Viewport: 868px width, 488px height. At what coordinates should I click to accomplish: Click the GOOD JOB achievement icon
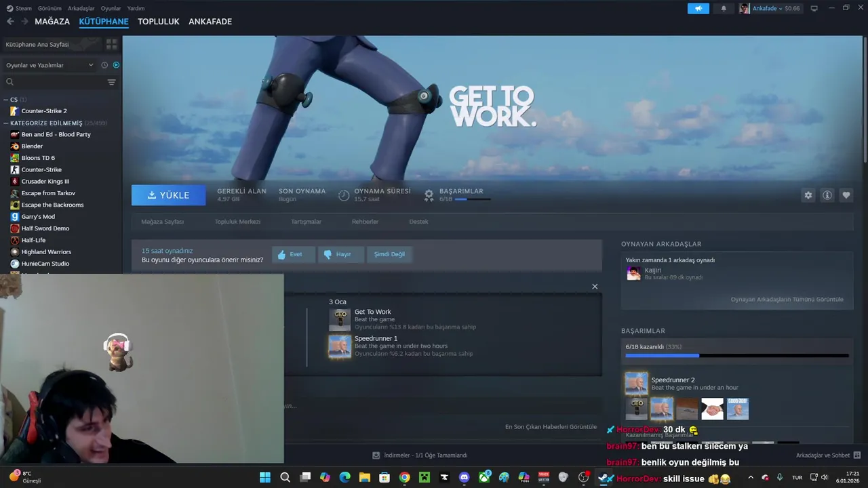click(738, 409)
